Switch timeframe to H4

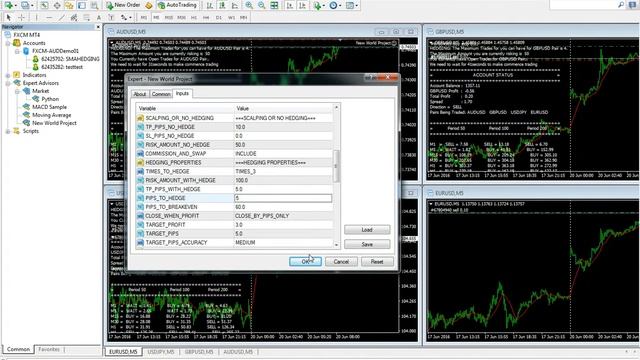pos(206,18)
